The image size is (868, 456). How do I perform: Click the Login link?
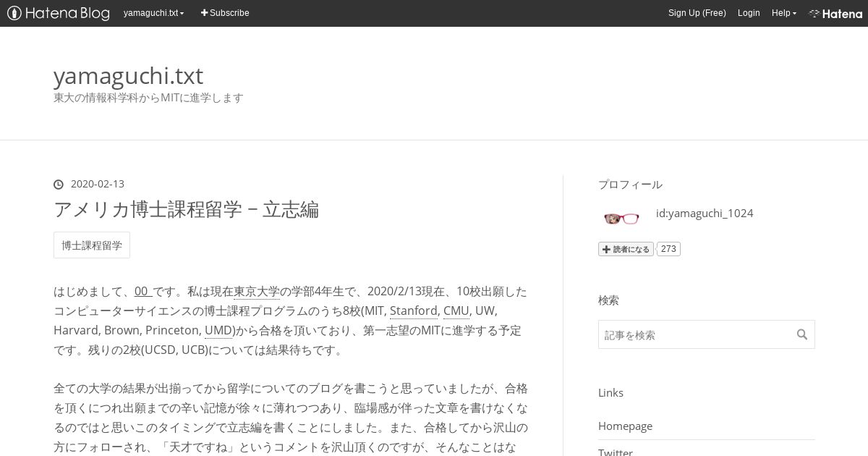pyautogui.click(x=749, y=13)
